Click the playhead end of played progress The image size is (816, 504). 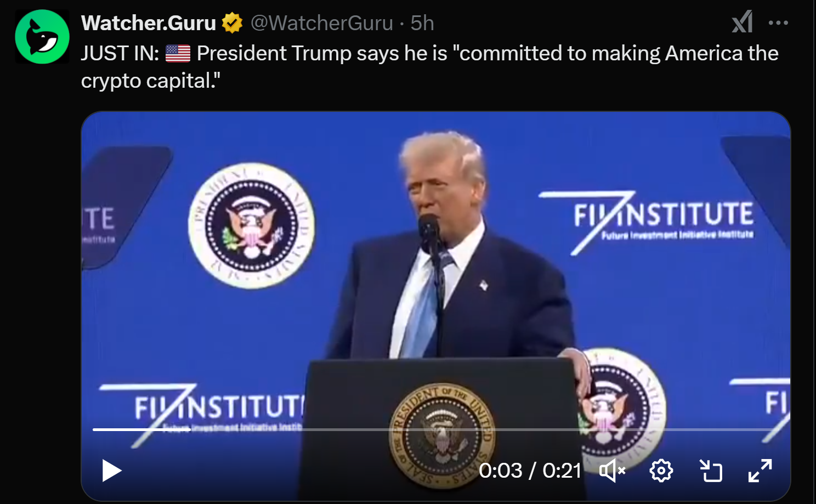pos(189,429)
